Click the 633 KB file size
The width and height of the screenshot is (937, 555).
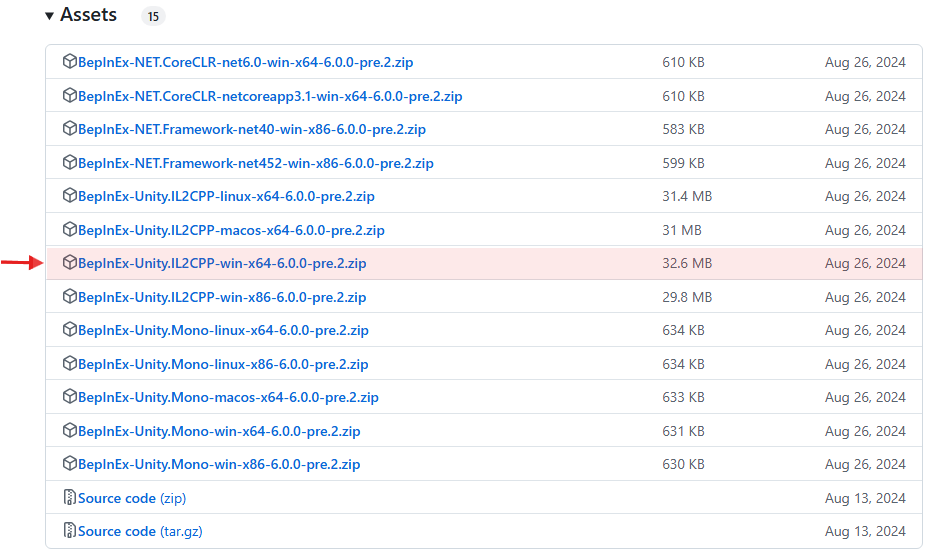(x=684, y=397)
